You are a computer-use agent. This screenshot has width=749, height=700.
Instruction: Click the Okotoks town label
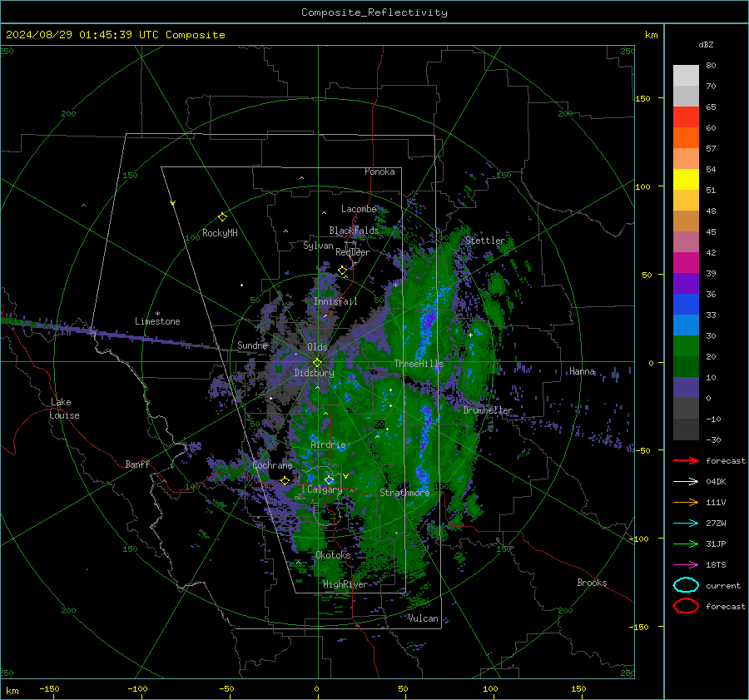(333, 555)
